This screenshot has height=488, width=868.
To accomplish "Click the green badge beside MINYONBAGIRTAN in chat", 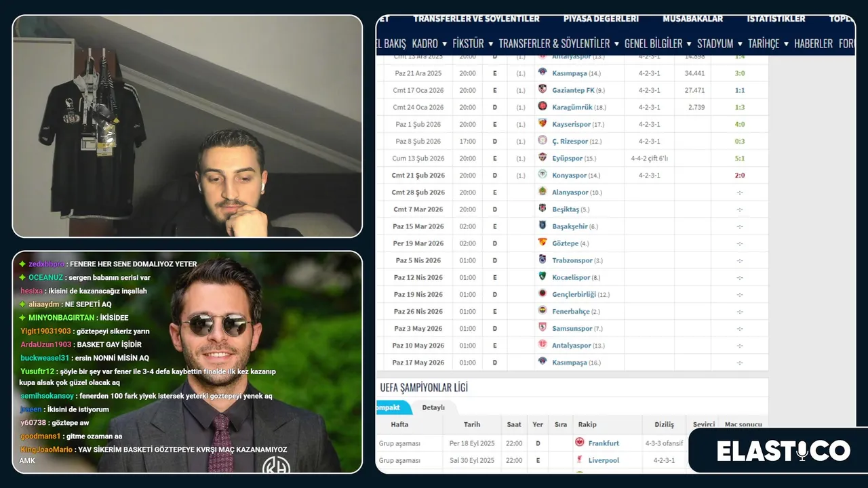I will 22,317.
